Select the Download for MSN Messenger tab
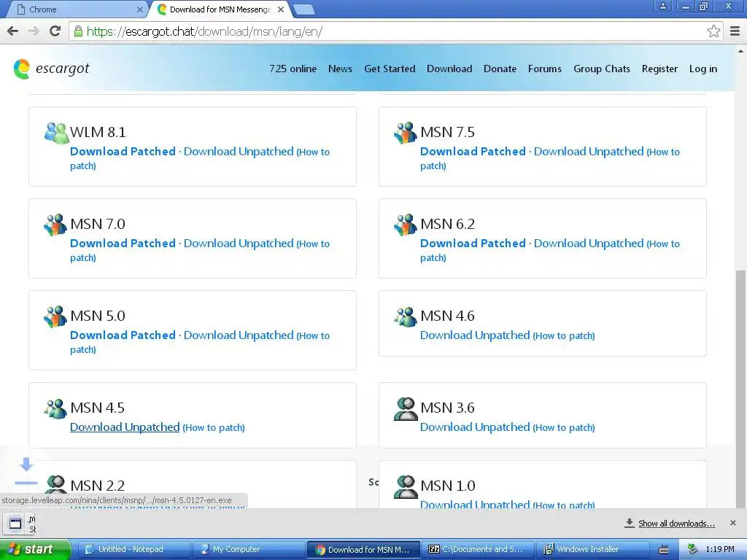The height and width of the screenshot is (560, 747). (219, 9)
